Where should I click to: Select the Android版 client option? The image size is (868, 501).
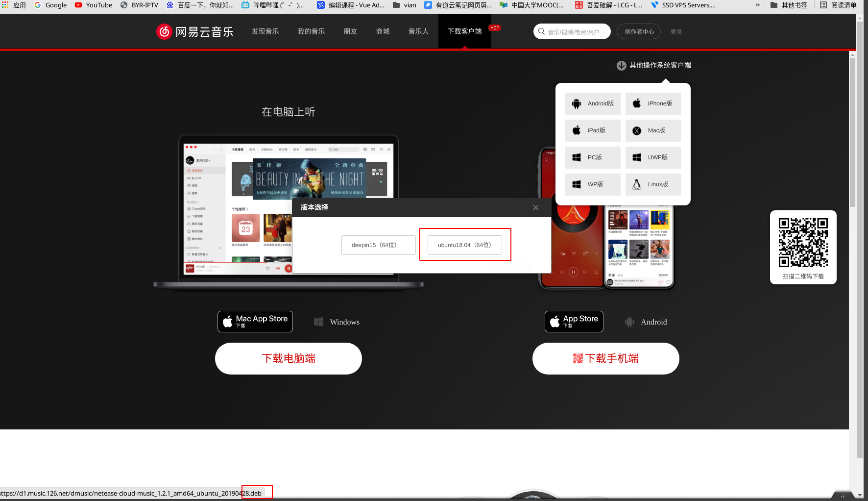tap(593, 103)
